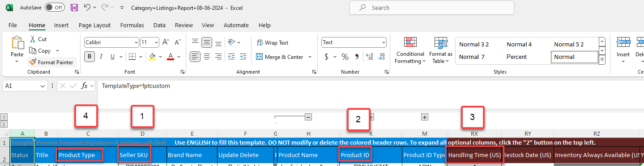Switch to the Formulas tab

pos(132,25)
